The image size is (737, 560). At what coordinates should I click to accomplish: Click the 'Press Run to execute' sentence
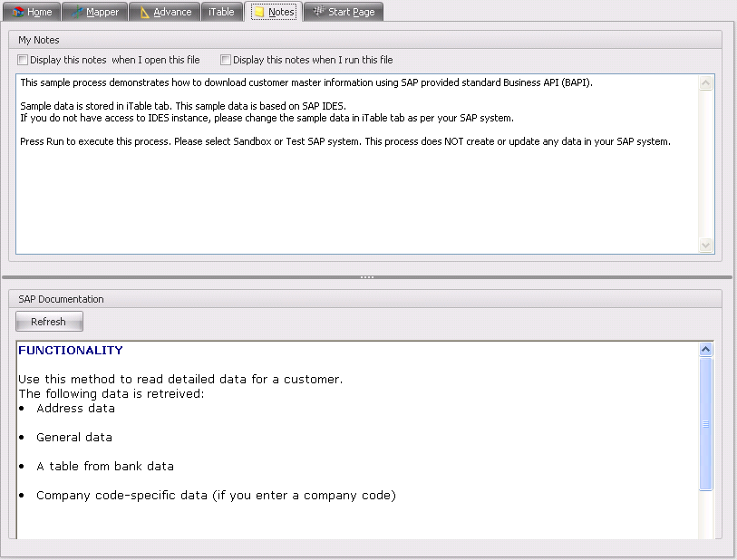click(x=345, y=141)
